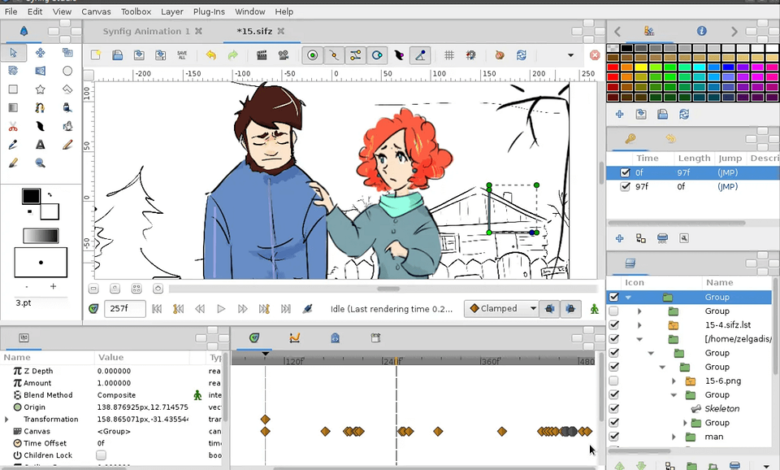Expand the man layer group
This screenshot has height=470, width=780.
[674, 437]
